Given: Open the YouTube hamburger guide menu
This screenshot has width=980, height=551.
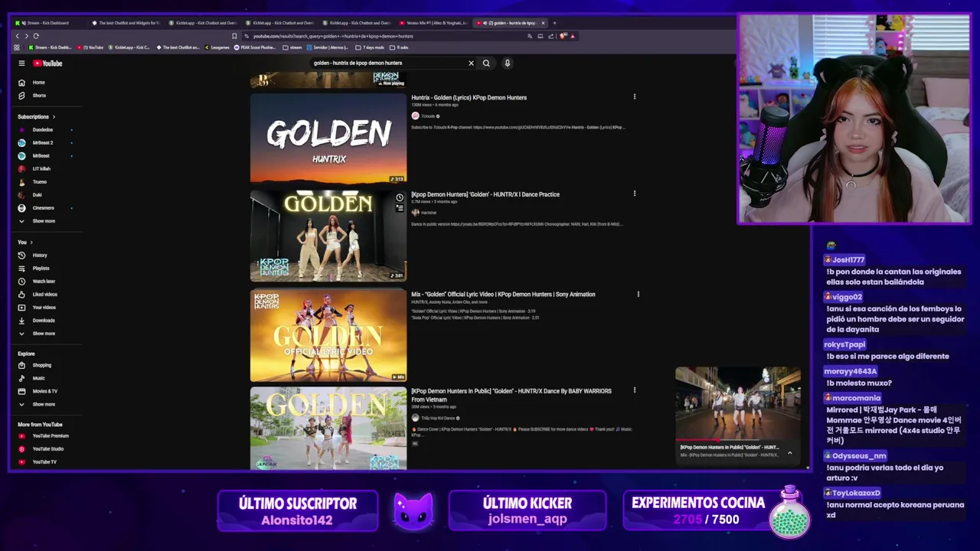Looking at the screenshot, I should pyautogui.click(x=21, y=64).
